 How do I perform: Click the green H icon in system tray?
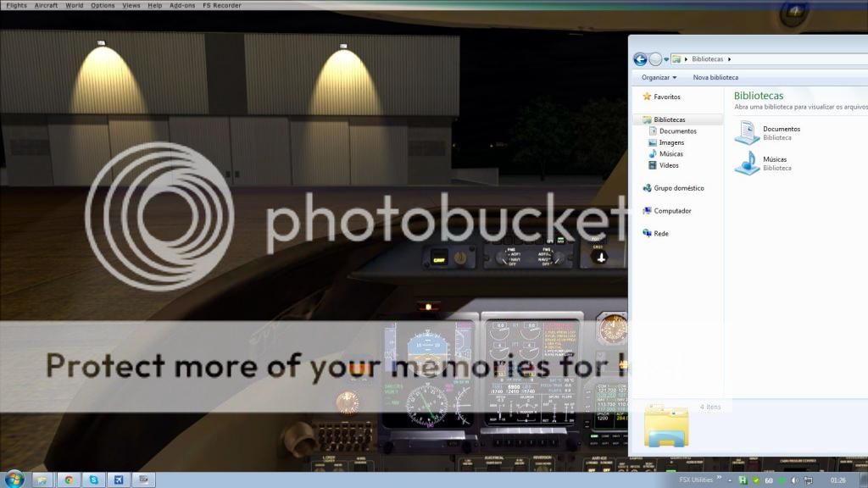743,480
